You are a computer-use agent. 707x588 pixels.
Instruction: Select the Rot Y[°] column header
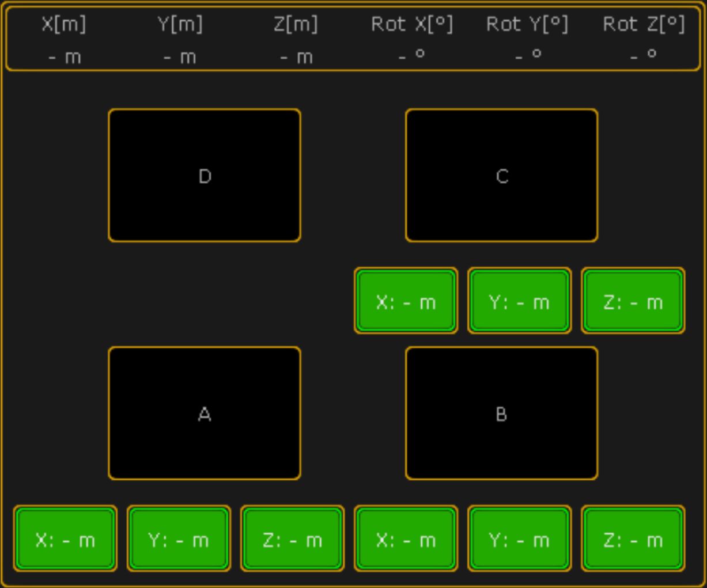click(x=527, y=24)
